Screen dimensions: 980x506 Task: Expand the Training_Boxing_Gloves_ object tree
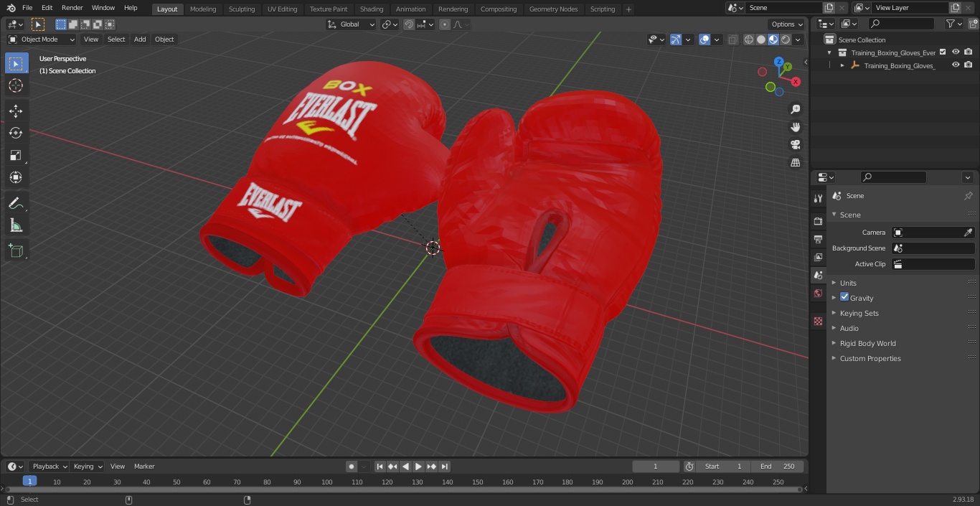(842, 65)
